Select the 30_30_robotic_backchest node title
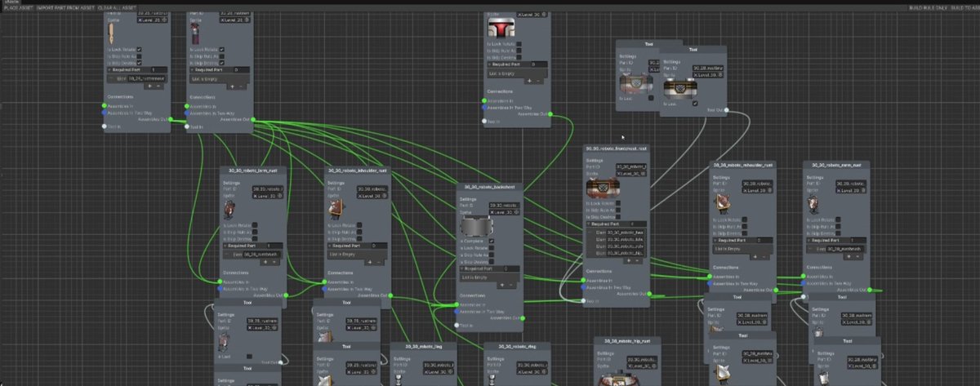This screenshot has height=386, width=980. point(490,188)
